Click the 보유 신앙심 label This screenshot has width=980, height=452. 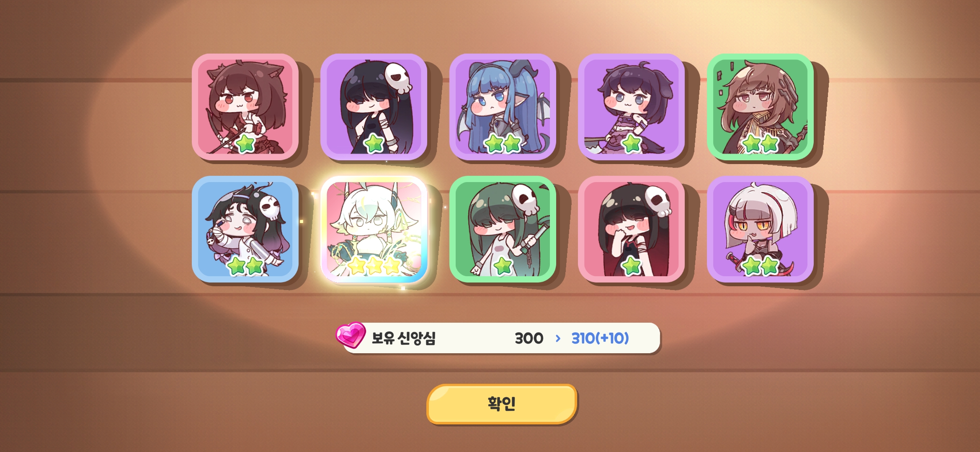pos(403,338)
